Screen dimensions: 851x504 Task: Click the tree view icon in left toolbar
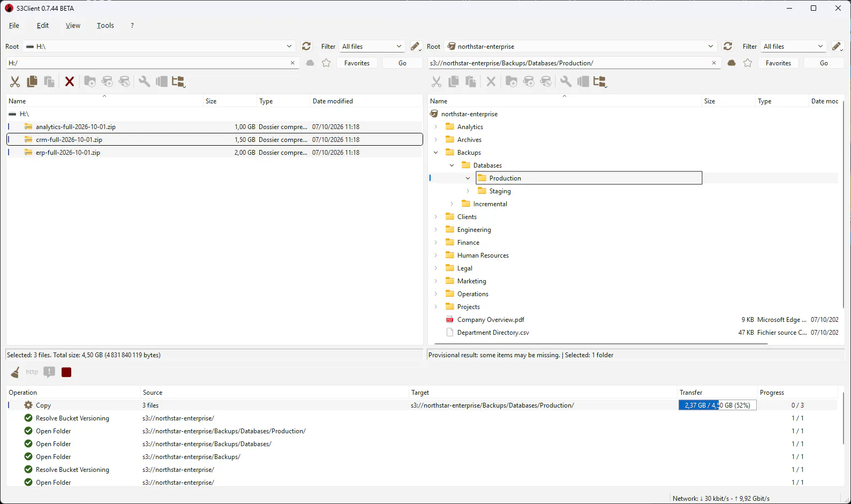(178, 81)
